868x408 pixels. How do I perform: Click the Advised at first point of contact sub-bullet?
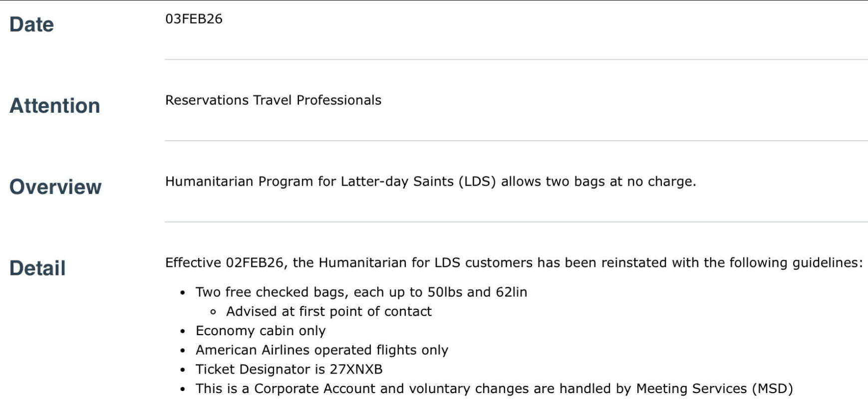point(328,312)
